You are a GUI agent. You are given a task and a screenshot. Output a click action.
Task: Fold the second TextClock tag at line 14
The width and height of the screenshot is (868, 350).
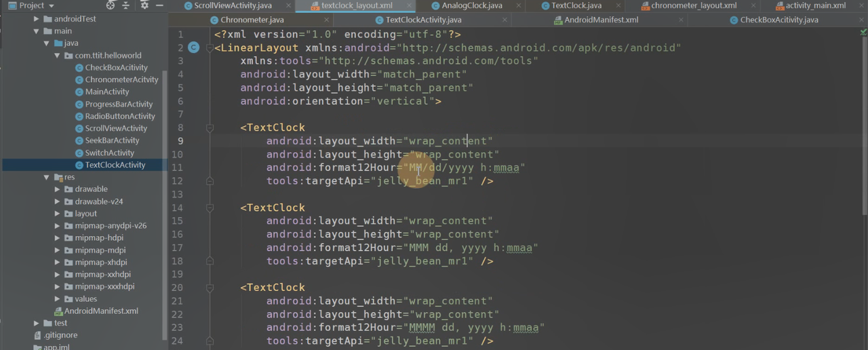[210, 208]
